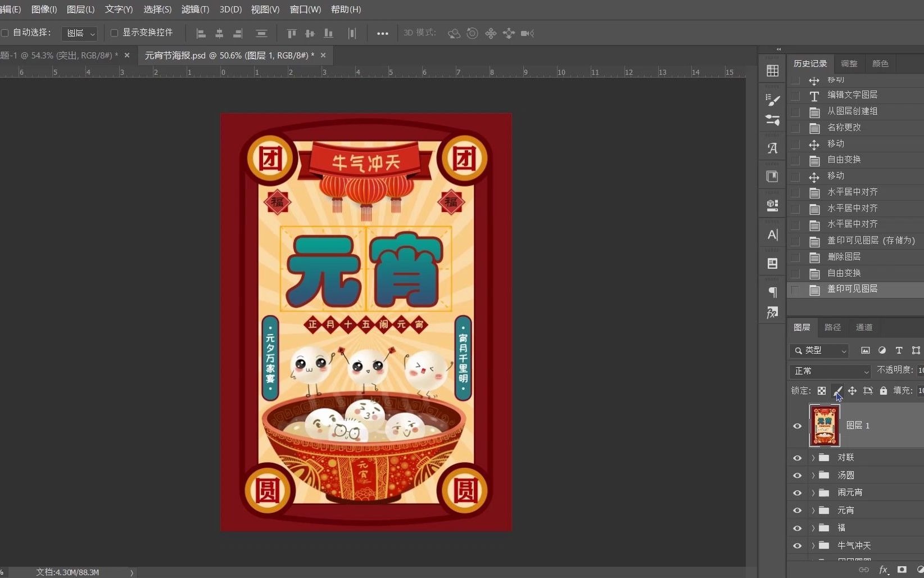Select the 3D pan object mode icon
The width and height of the screenshot is (924, 578).
491,33
